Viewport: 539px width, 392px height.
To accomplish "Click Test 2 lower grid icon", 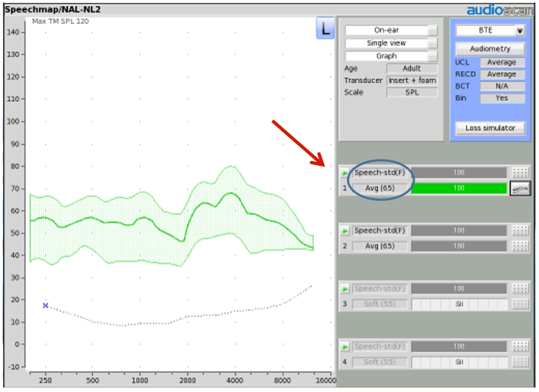I will tap(520, 246).
